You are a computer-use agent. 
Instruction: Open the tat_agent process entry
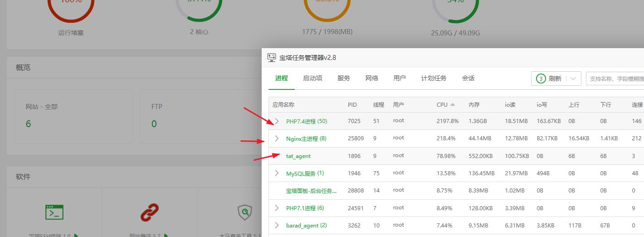coord(298,156)
